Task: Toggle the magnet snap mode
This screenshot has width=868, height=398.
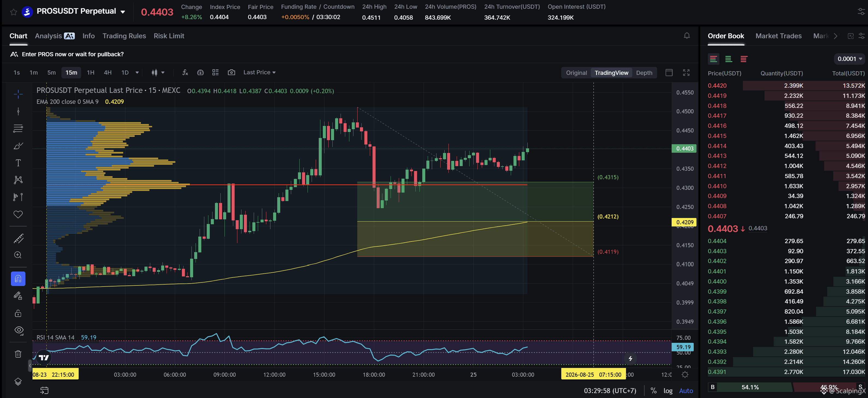Action: 18,279
